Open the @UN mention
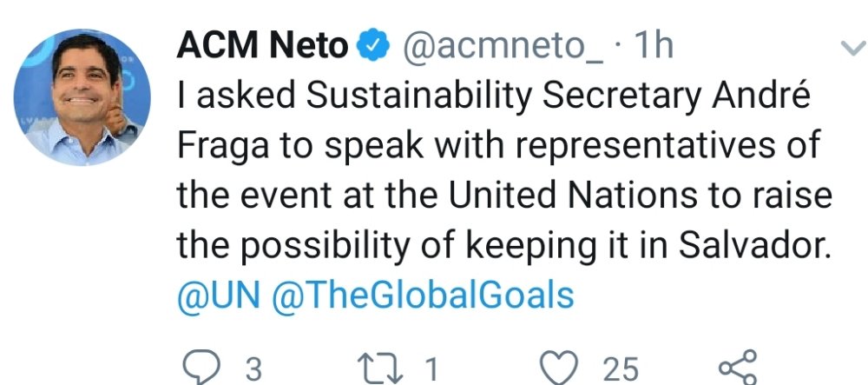 [218, 295]
